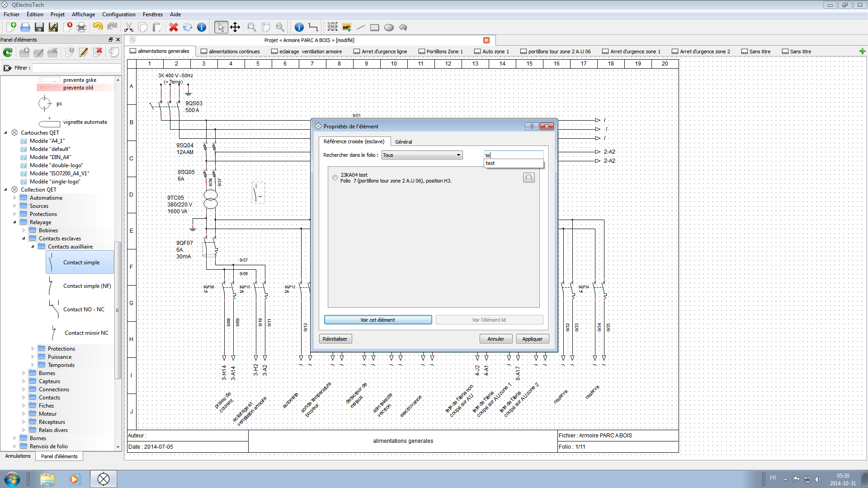Open conductor properties via the wire icon
The width and height of the screenshot is (868, 488).
pos(313,27)
